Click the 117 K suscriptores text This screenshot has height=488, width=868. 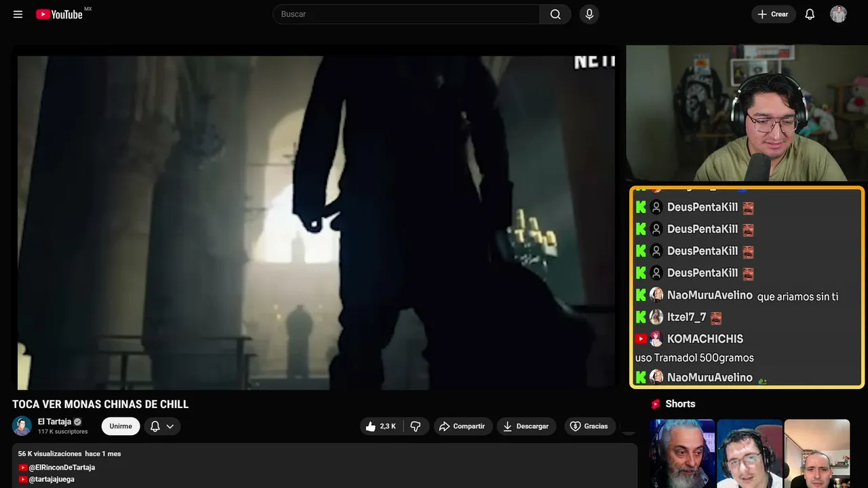click(x=63, y=432)
